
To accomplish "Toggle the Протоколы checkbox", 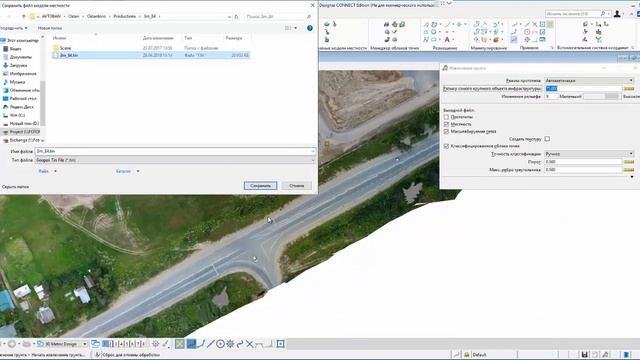I will (x=446, y=117).
